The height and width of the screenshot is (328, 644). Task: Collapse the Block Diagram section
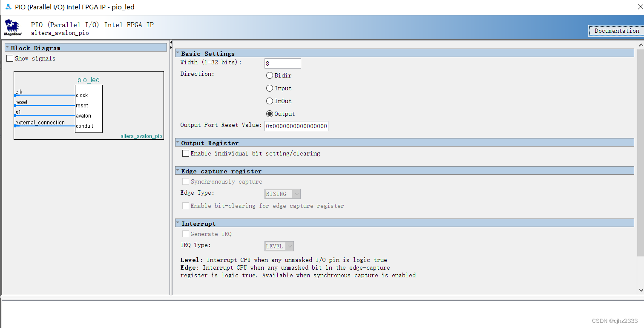7,48
